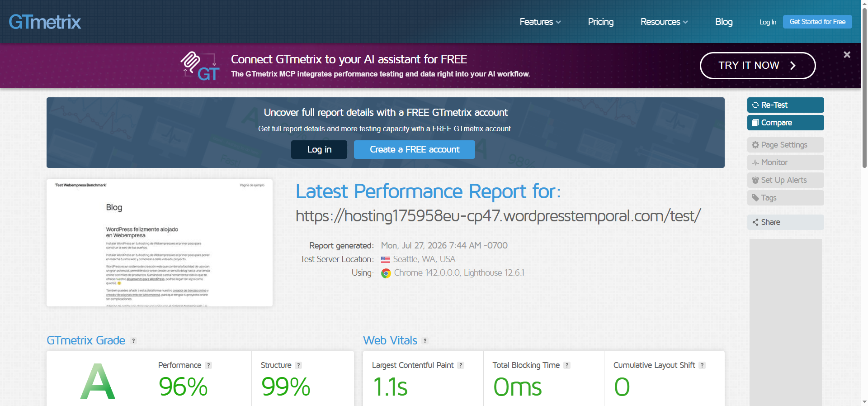Screen dimensions: 868x406
Task: Click the page vertical scrollbar thumb
Action: coord(864,87)
